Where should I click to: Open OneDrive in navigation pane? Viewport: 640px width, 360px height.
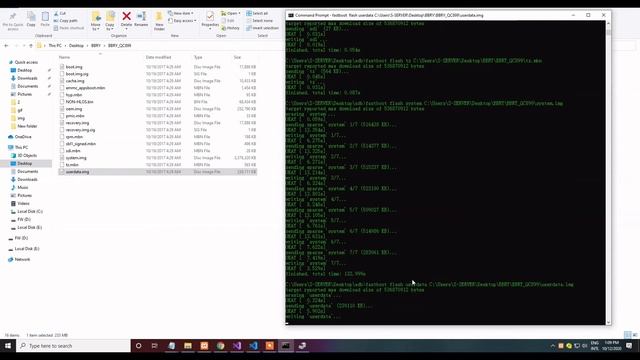coord(23,137)
